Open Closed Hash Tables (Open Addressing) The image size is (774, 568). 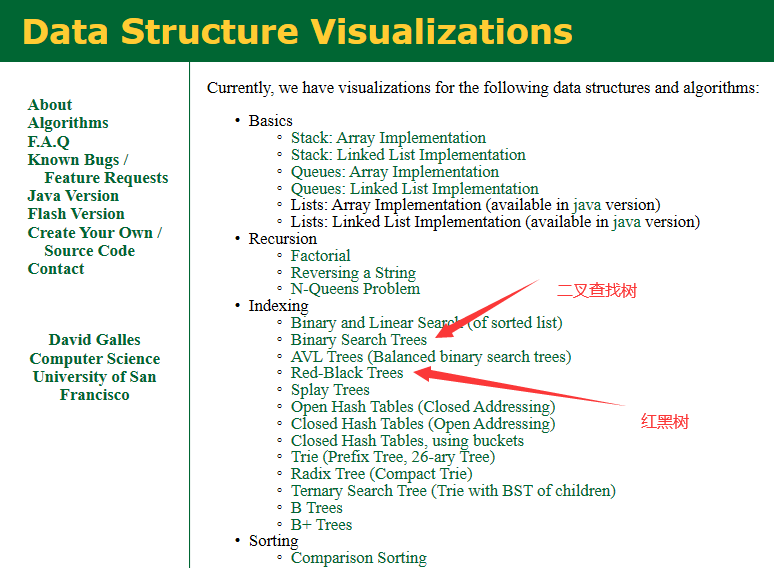click(423, 423)
